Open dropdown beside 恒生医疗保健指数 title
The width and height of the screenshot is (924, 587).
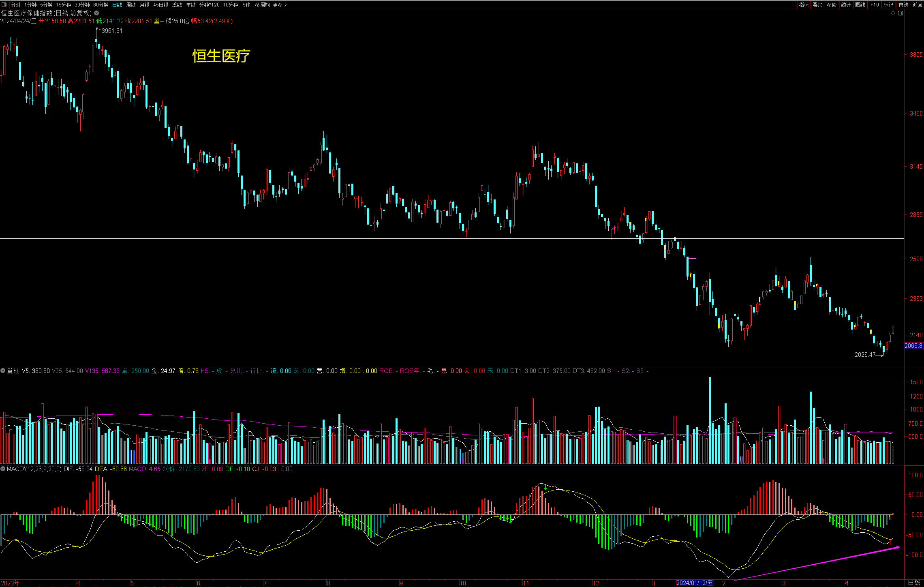(x=96, y=13)
